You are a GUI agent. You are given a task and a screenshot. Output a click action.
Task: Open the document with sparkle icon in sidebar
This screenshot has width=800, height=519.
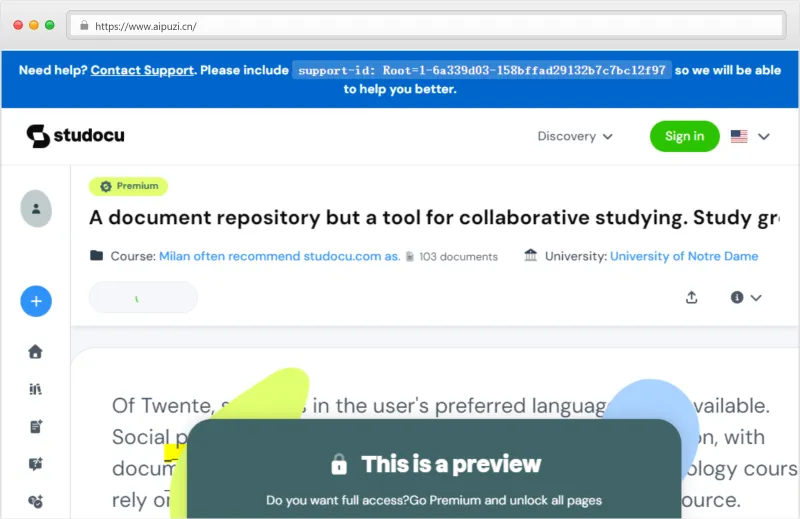36,427
